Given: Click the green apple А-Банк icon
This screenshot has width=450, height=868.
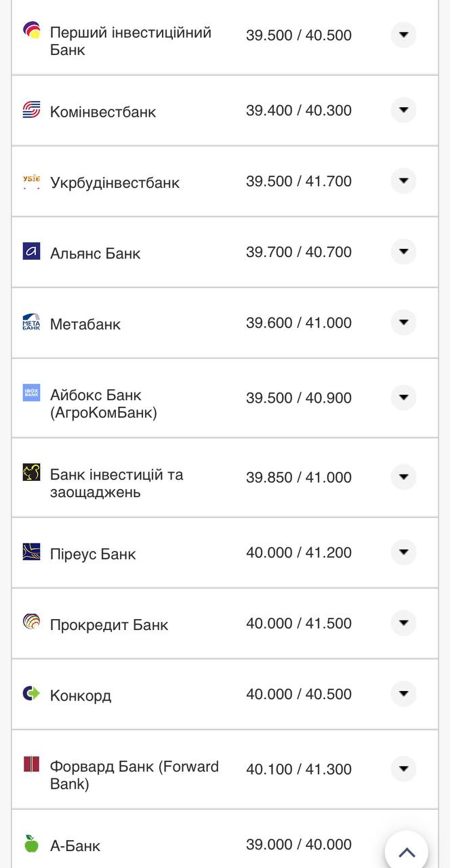Looking at the screenshot, I should click(x=31, y=844).
